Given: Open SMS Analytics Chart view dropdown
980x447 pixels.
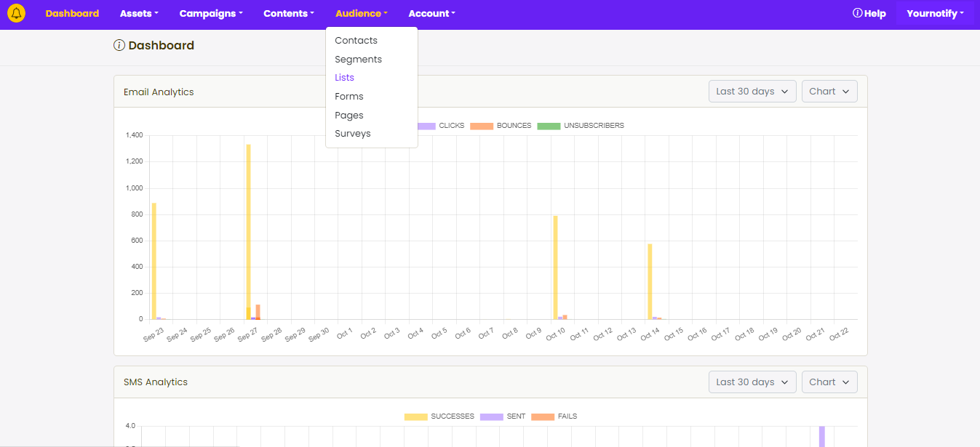Looking at the screenshot, I should point(829,382).
